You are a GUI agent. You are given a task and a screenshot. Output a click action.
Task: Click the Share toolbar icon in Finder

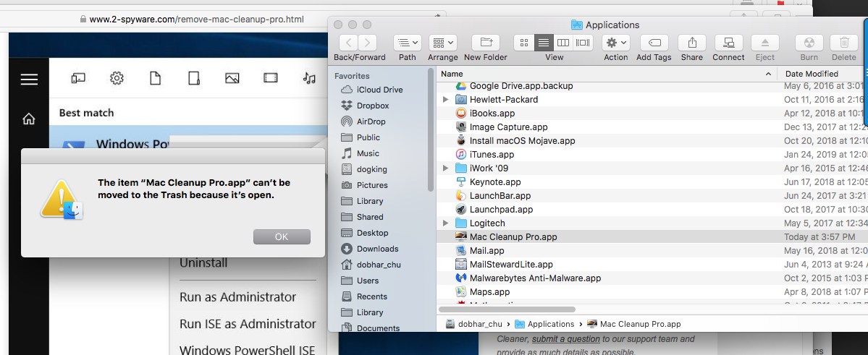[x=692, y=43]
